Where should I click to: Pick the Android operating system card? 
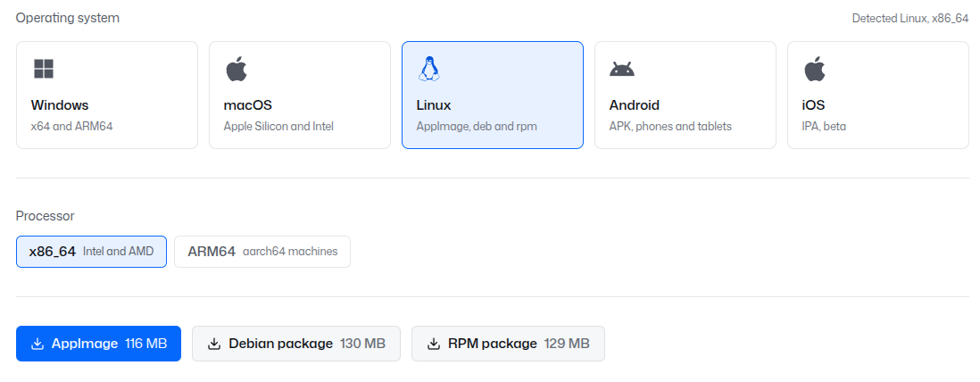(x=685, y=95)
